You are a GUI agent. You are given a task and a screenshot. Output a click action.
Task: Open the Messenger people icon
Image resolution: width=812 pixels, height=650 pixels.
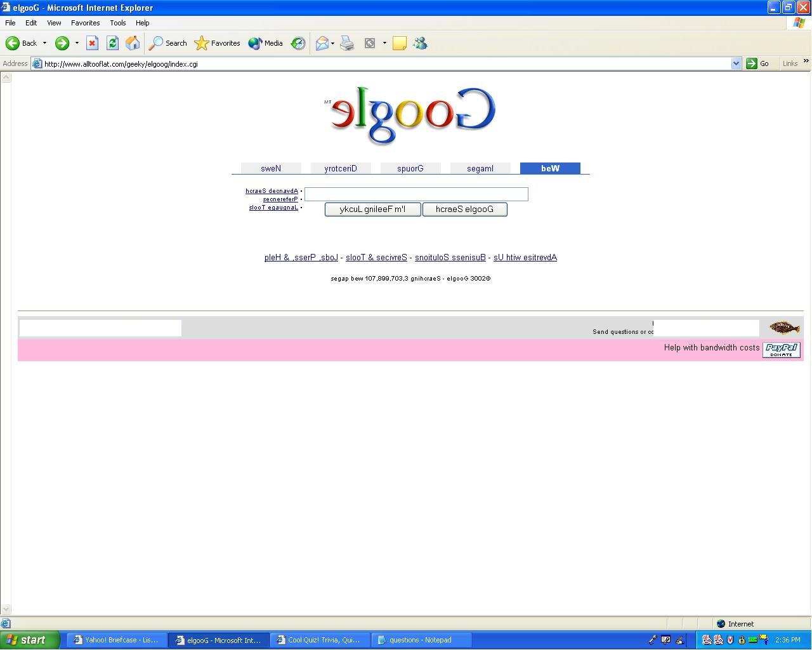click(x=420, y=43)
